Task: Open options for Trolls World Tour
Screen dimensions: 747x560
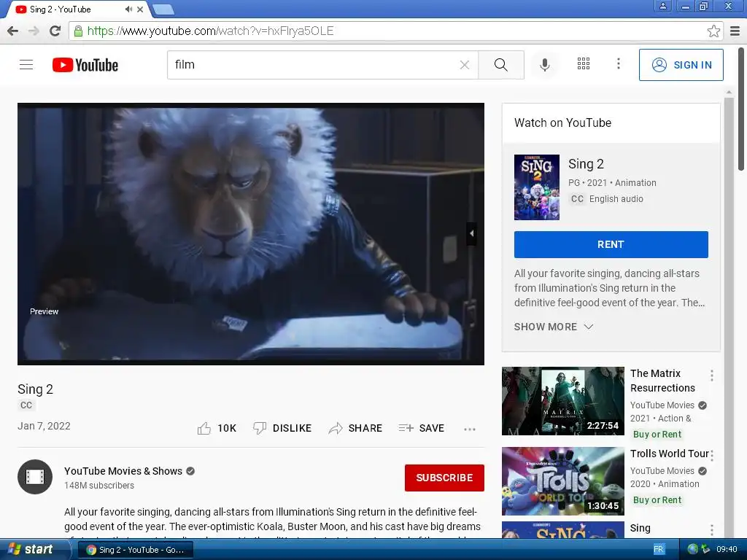Action: 712,456
